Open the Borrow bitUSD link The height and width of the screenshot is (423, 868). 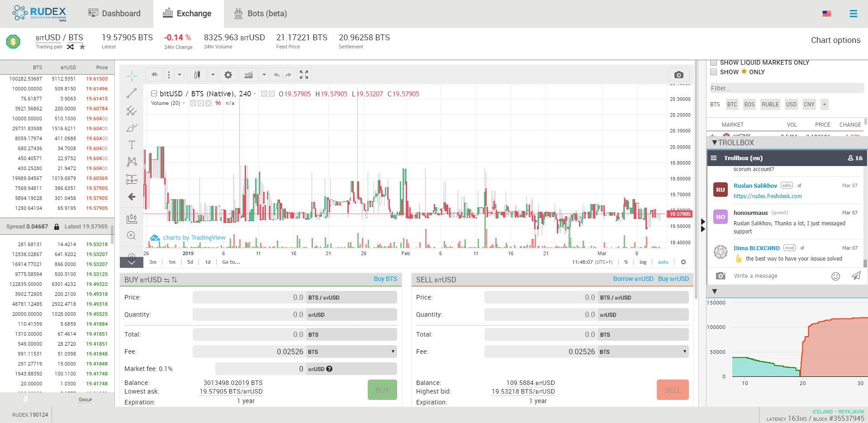633,279
